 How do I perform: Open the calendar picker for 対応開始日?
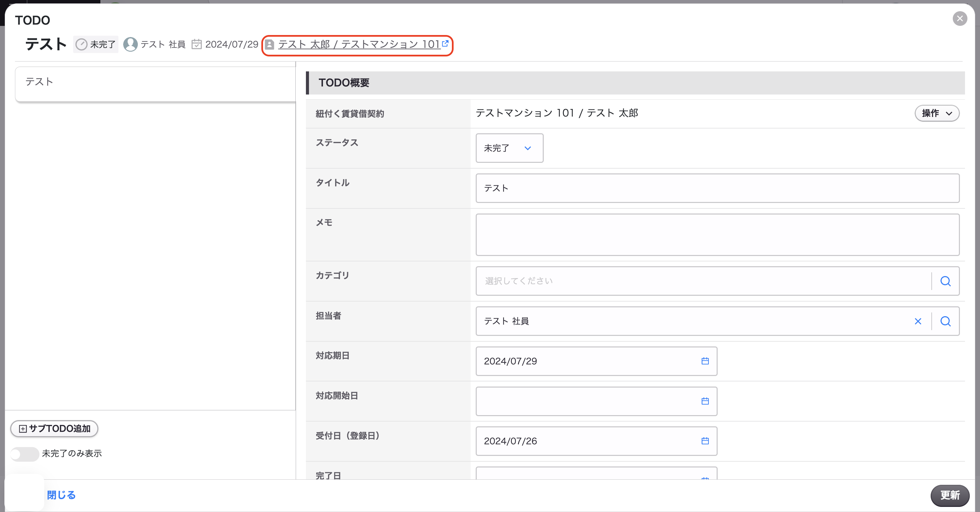pyautogui.click(x=705, y=401)
